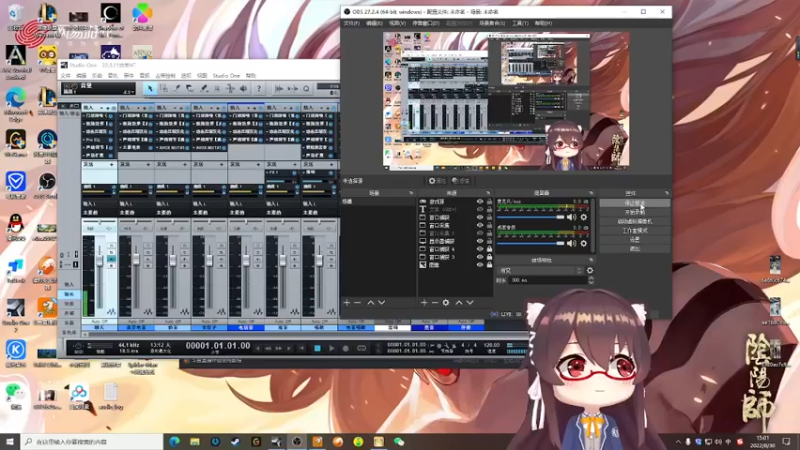Click the play button in Studio One transport
Image resolution: width=800 pixels, height=450 pixels.
coord(331,348)
